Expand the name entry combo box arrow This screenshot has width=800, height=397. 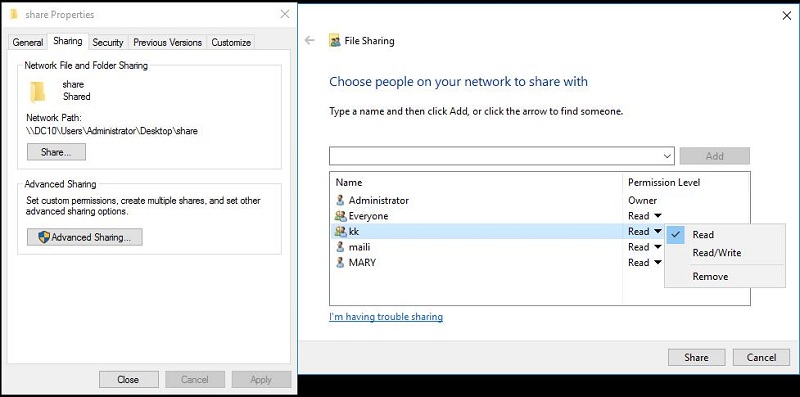pyautogui.click(x=667, y=156)
